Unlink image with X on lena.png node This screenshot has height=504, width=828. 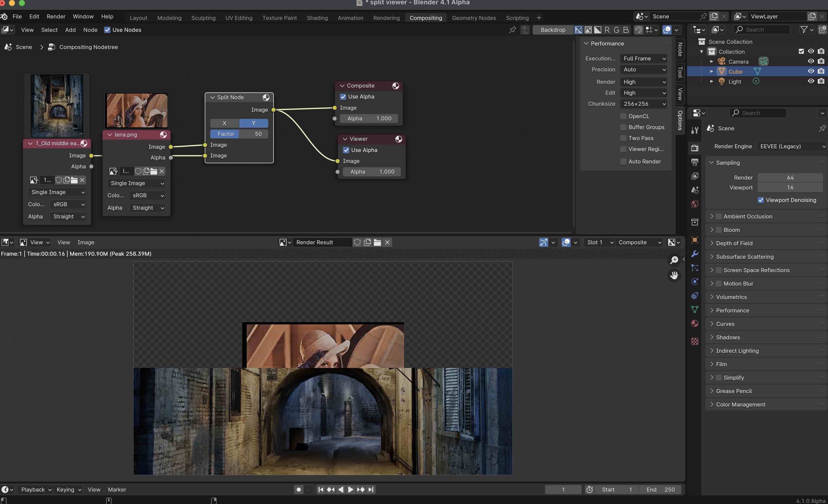[x=162, y=171]
